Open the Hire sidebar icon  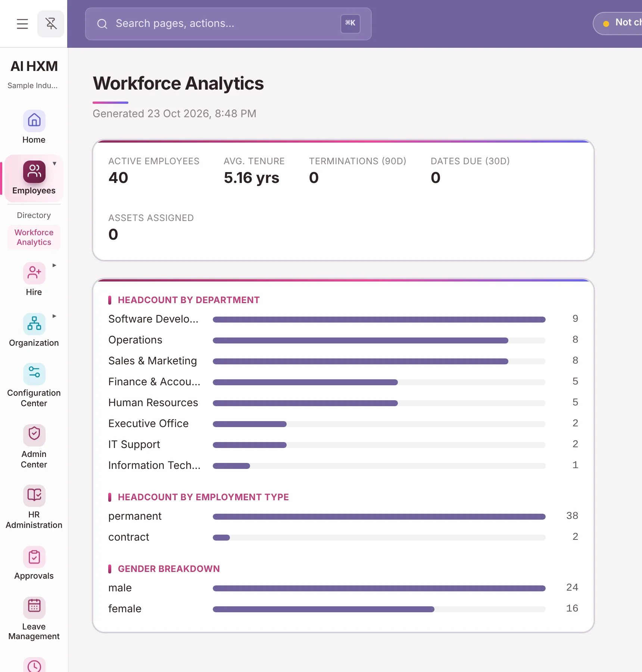click(x=34, y=273)
